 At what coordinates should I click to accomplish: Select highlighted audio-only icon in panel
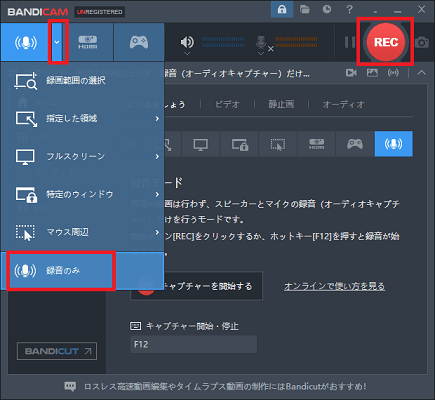coord(394,144)
